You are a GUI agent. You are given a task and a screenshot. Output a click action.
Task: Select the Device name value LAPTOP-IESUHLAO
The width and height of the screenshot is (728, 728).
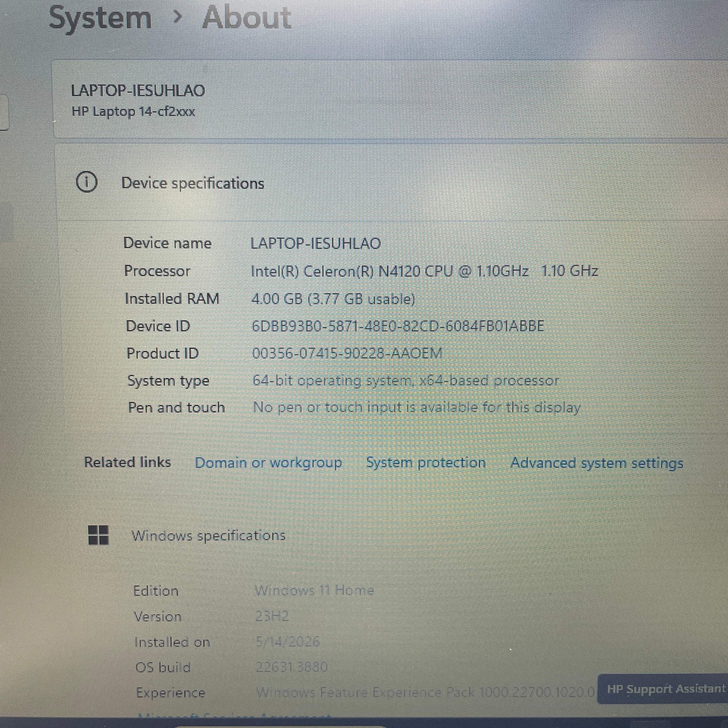[x=316, y=243]
